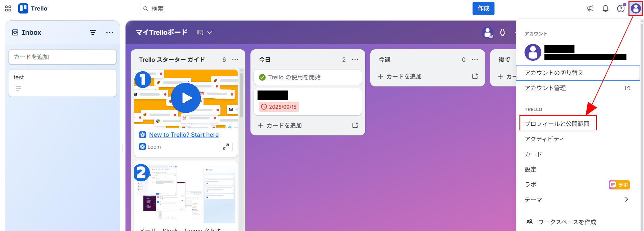The height and width of the screenshot is (231, 644).
Task: Click the orange ラボ badge
Action: (x=619, y=185)
